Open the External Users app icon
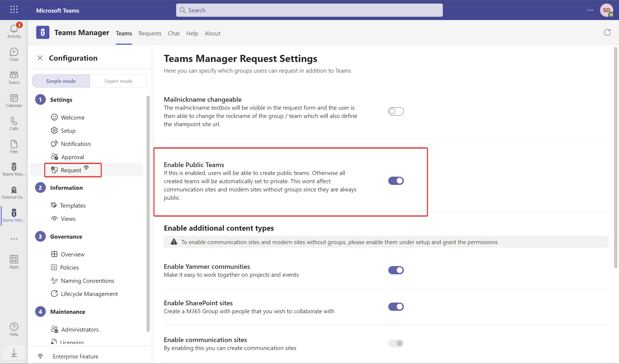 coord(14,193)
